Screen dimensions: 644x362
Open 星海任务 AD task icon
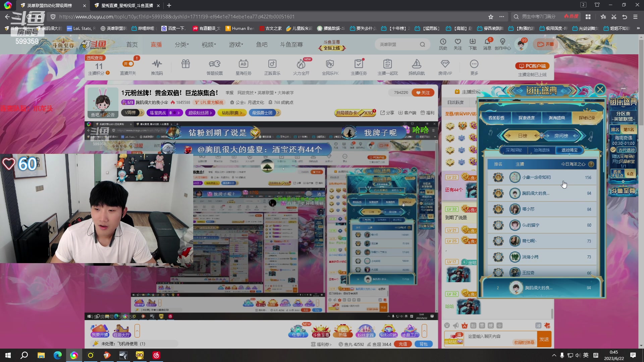tap(244, 67)
